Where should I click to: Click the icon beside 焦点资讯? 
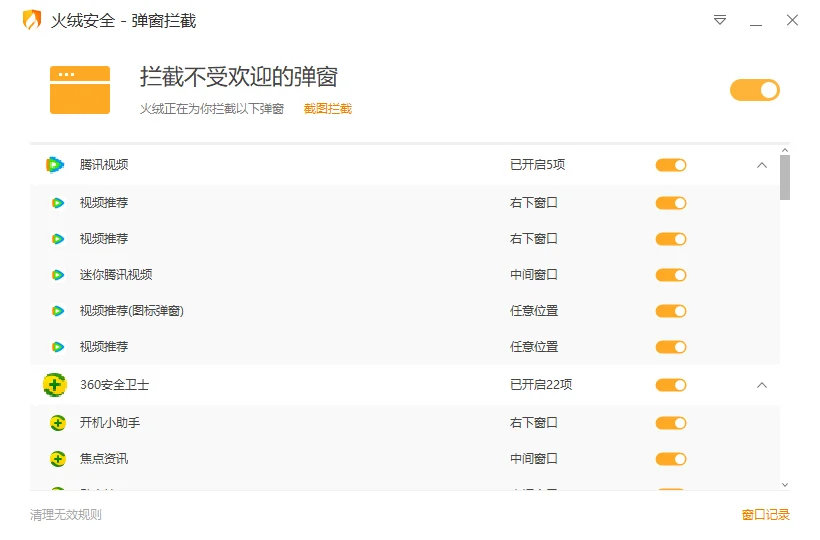click(x=58, y=459)
